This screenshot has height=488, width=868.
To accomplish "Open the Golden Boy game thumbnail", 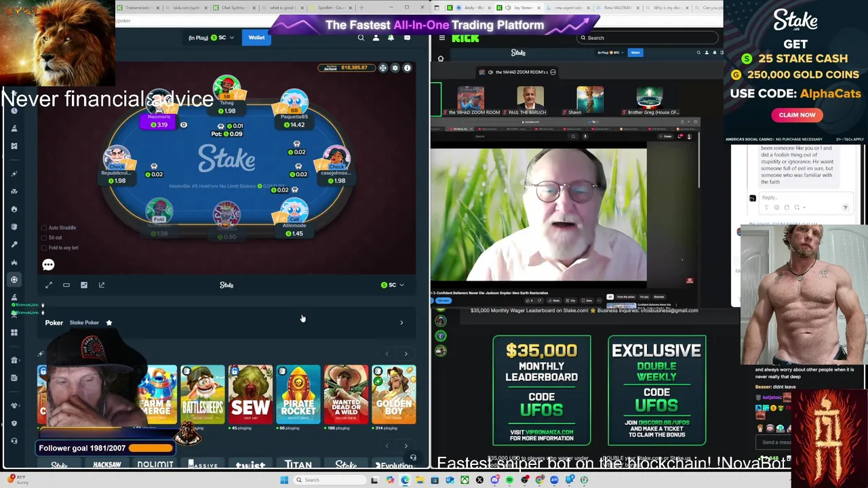I will pyautogui.click(x=394, y=394).
